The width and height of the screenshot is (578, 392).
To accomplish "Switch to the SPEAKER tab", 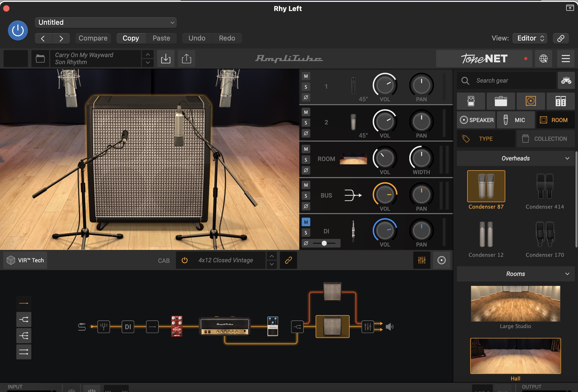I will [x=476, y=120].
